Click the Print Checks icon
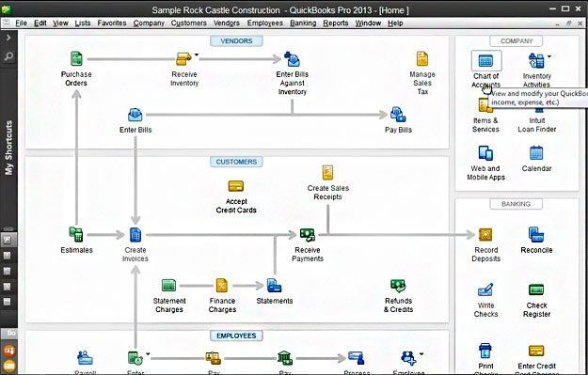588x375 pixels. [x=485, y=351]
